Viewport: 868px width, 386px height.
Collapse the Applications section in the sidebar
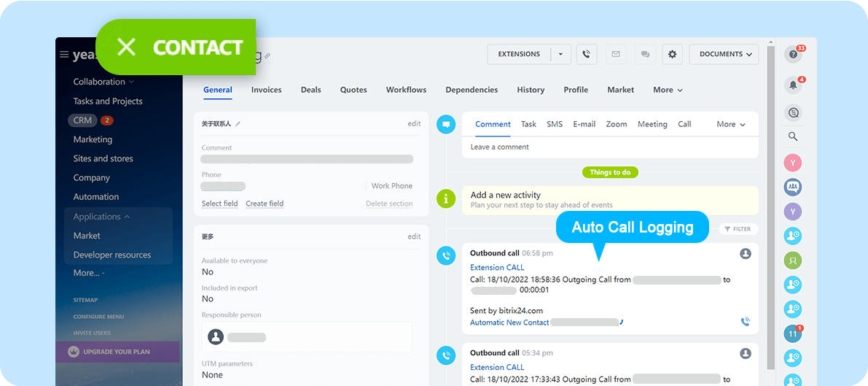tap(101, 216)
